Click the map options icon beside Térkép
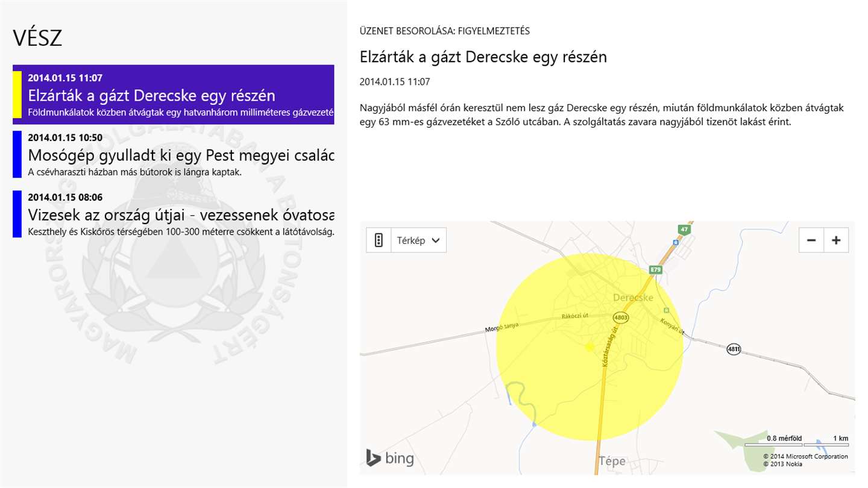 coord(379,240)
